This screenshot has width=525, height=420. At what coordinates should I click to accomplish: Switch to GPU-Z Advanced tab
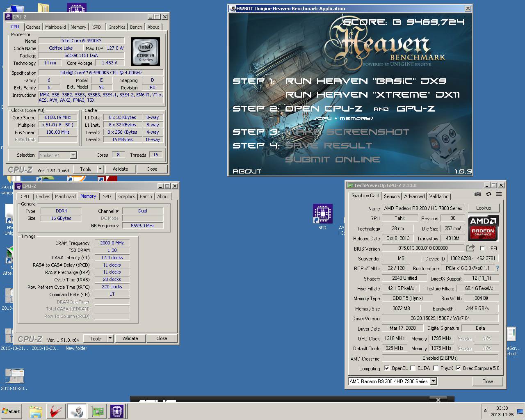415,196
